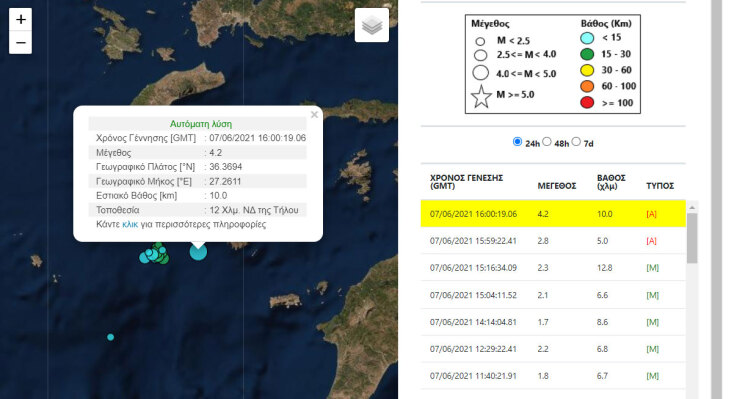Click the location text 12 Χλμ. ΝΔ της Τήλου
Viewport: 734px width, 399px height.
pyautogui.click(x=254, y=210)
